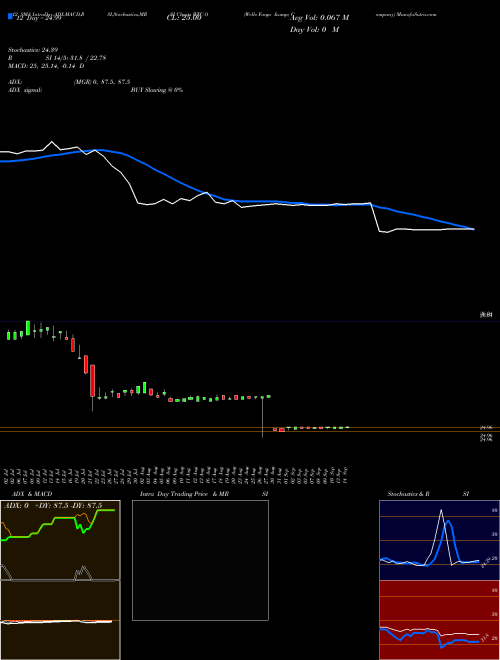Click the 24.39 label on the stochastics chart

pos(487,563)
